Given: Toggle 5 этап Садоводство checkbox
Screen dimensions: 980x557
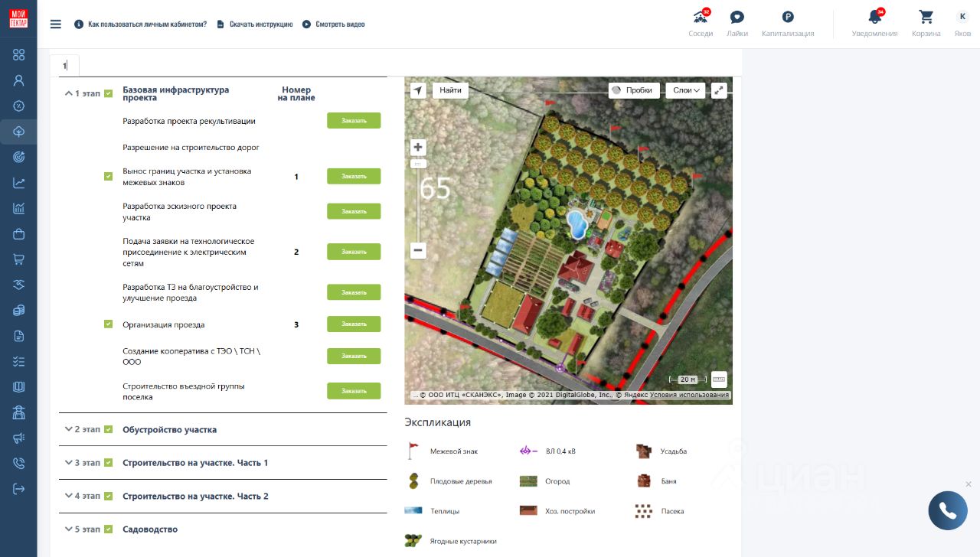Looking at the screenshot, I should click(109, 529).
